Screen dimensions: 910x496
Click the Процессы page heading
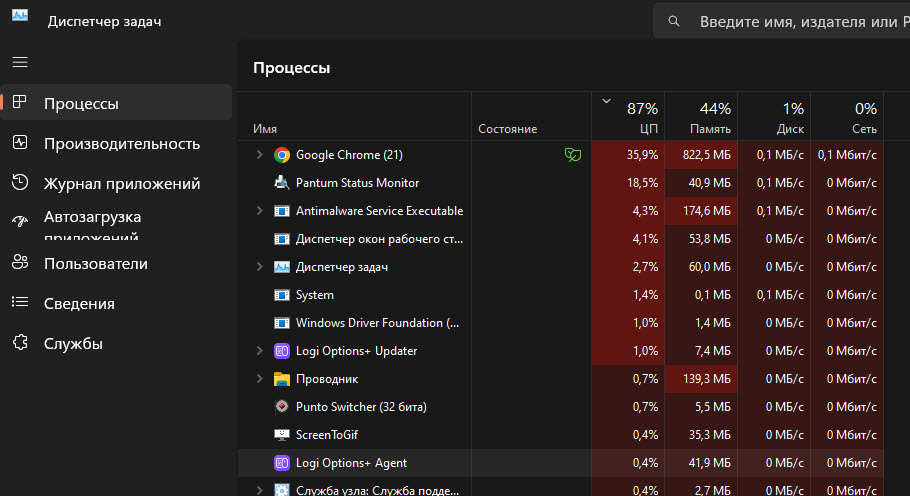tap(291, 68)
